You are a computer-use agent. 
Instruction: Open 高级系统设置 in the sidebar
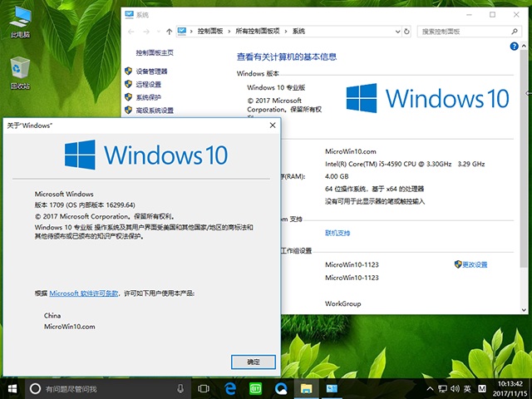(155, 111)
